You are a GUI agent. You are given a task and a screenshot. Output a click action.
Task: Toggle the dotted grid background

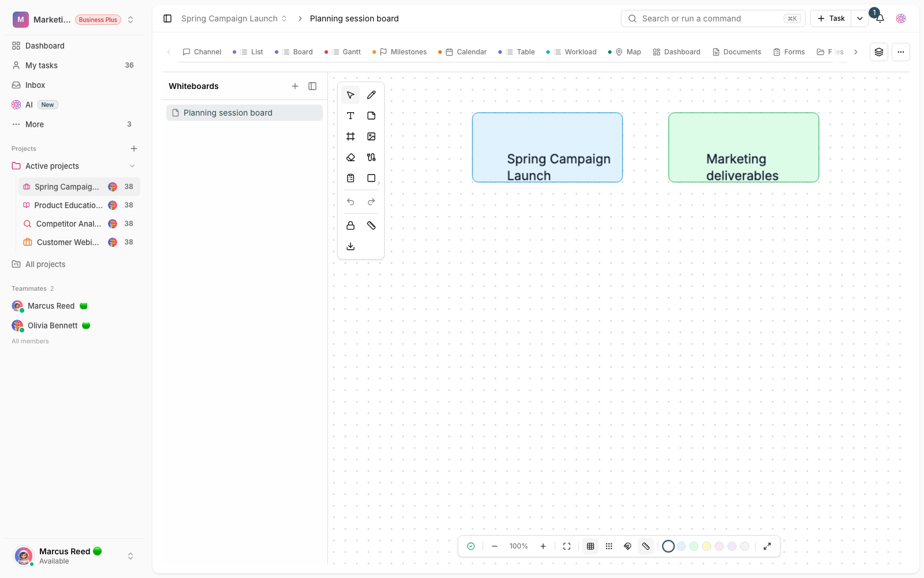(609, 546)
